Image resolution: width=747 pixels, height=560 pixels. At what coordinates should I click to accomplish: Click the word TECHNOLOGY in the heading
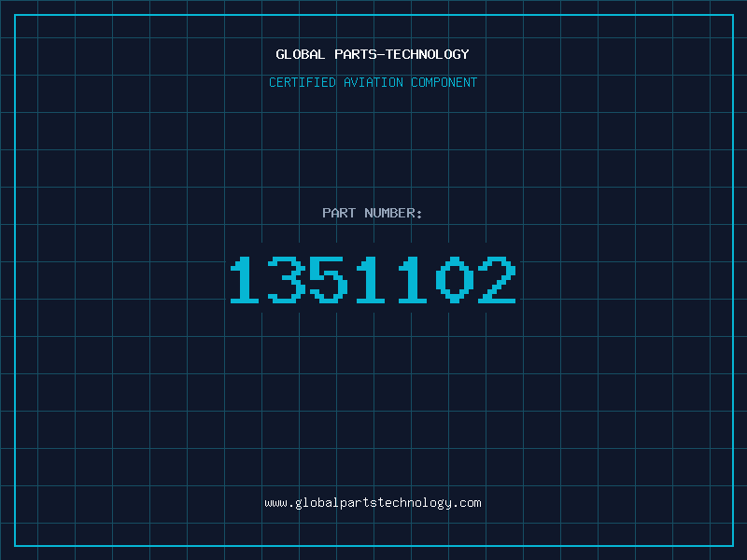pyautogui.click(x=428, y=54)
